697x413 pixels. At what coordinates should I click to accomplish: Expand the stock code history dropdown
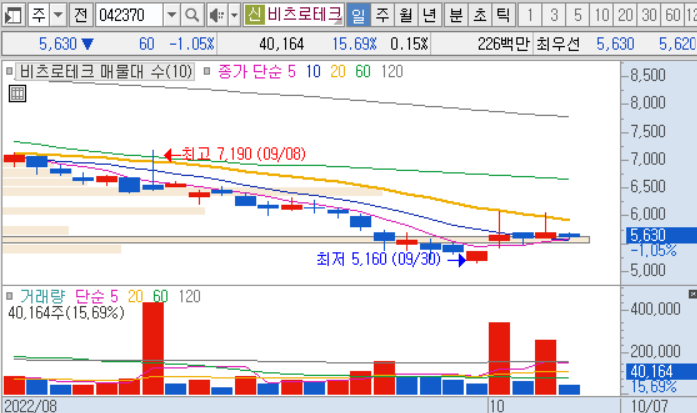[172, 15]
